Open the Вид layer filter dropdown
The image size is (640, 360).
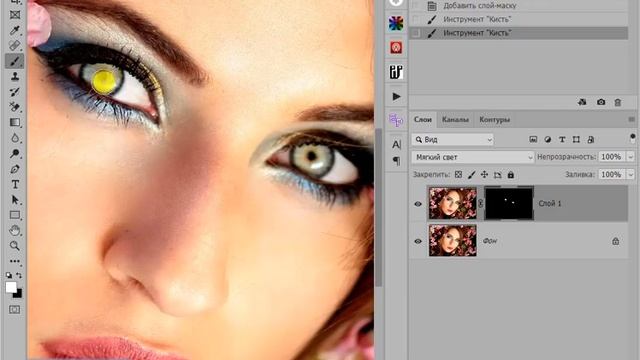point(453,140)
